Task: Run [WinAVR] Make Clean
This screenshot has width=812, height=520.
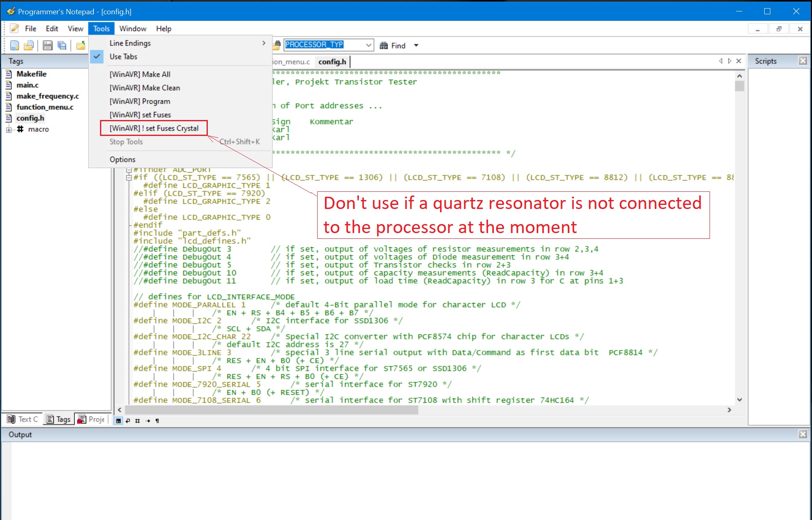Action: coord(180,88)
